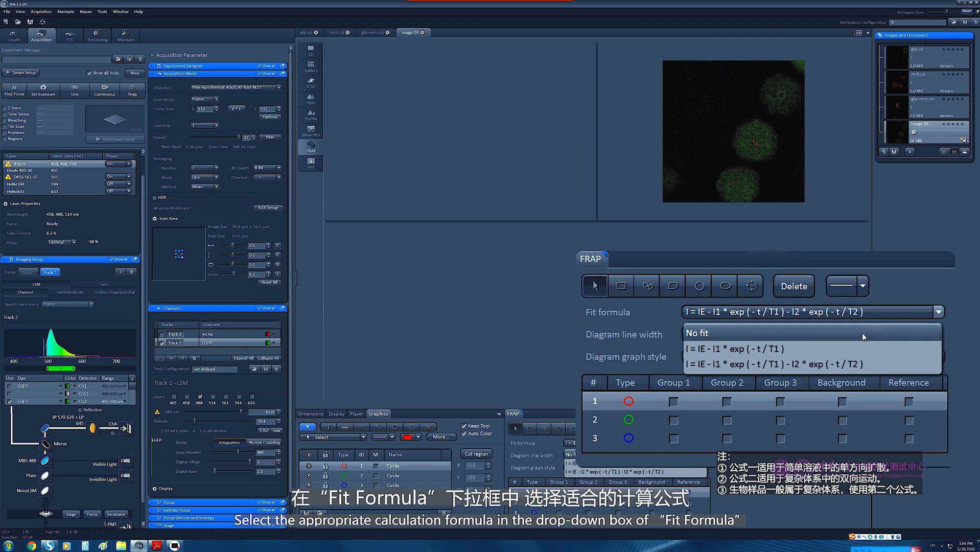980x552 pixels.
Task: Switch to the Dimensions tab
Action: coord(310,414)
